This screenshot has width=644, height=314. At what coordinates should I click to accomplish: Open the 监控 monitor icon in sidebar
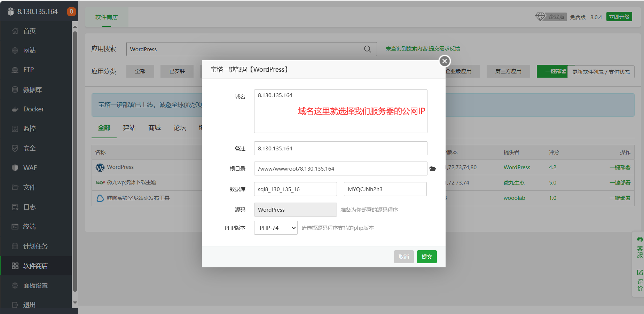coord(15,129)
